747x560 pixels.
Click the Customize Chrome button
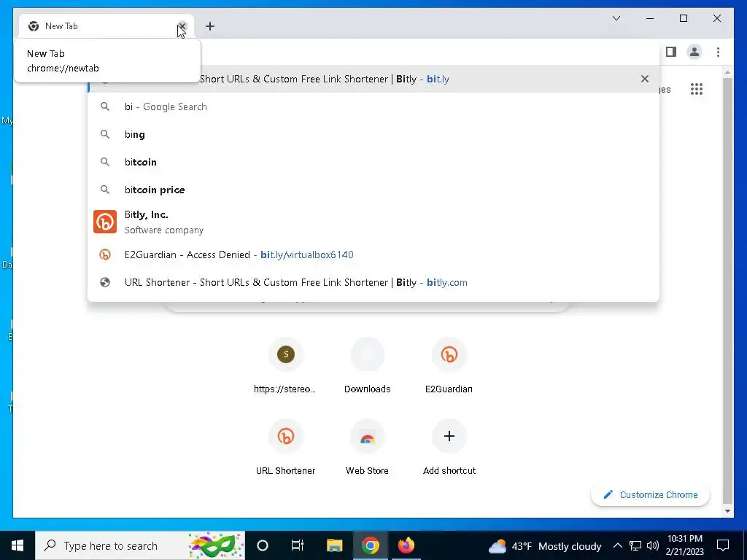pos(650,495)
